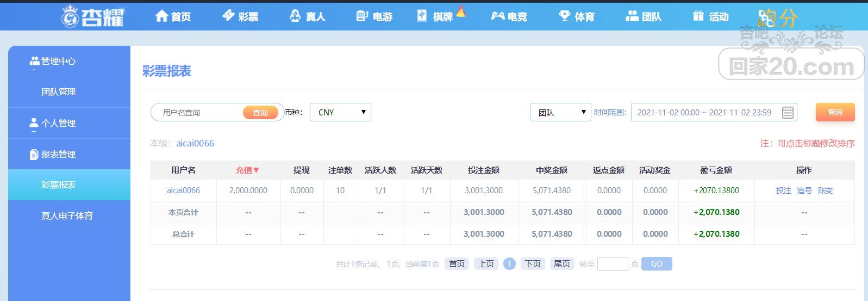Click 查询 button inside username search box
This screenshot has height=301, width=868.
(x=260, y=113)
